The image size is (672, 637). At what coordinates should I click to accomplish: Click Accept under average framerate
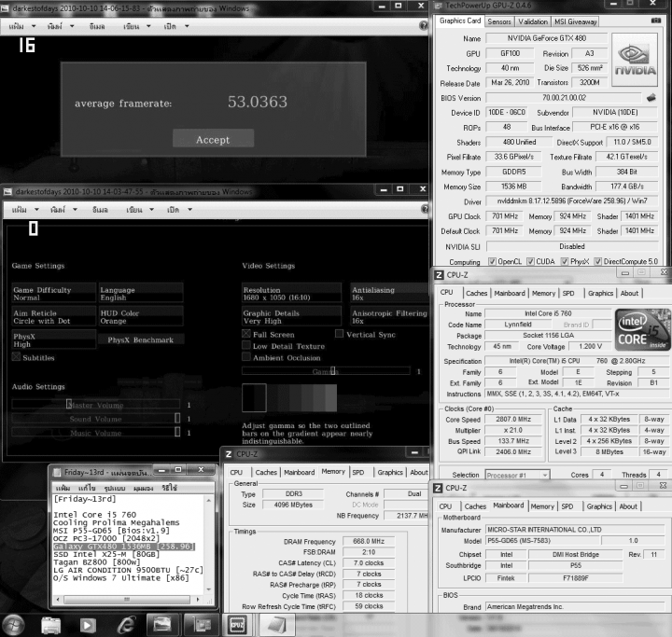click(x=213, y=139)
